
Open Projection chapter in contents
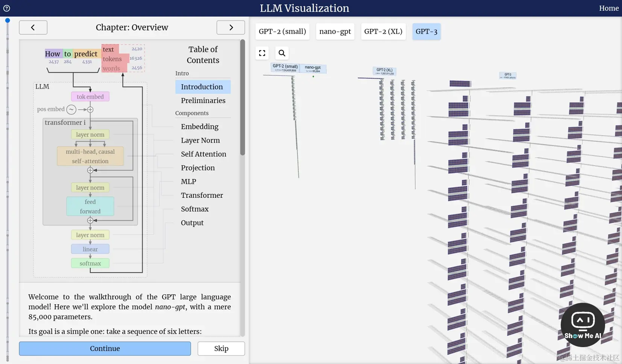[198, 168]
